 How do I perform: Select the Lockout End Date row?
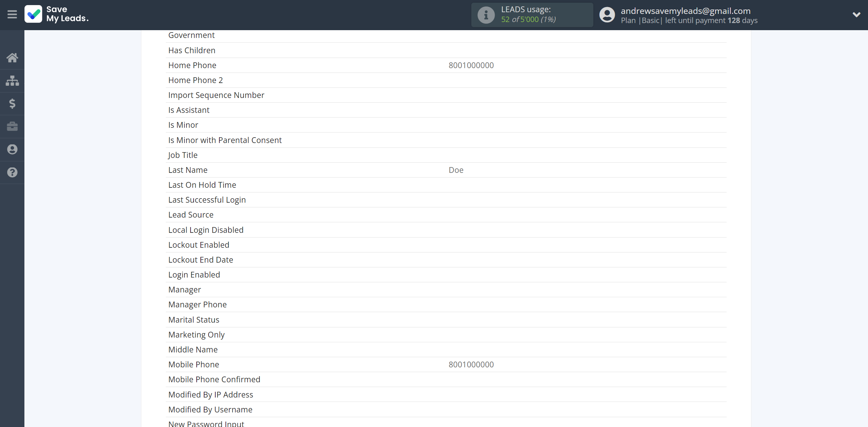[446, 260]
